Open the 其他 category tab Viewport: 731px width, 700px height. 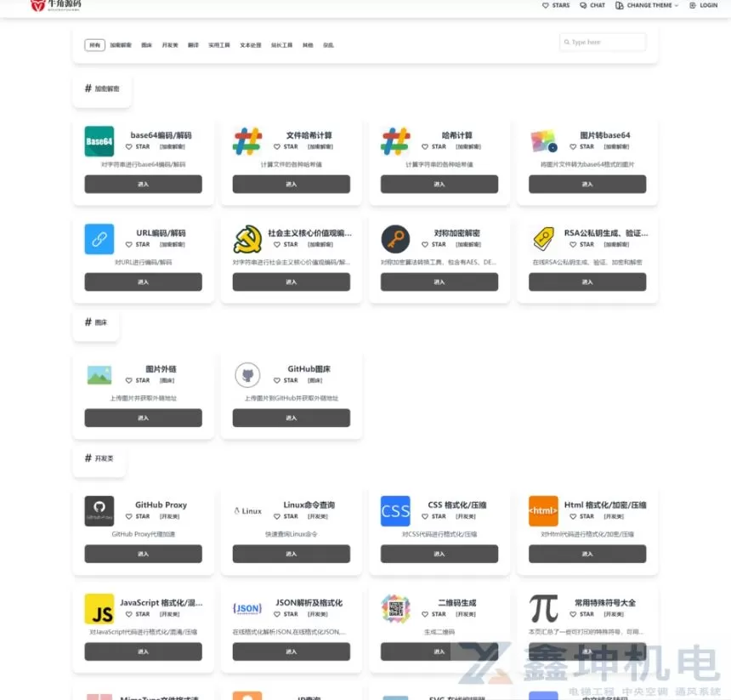pyautogui.click(x=308, y=45)
